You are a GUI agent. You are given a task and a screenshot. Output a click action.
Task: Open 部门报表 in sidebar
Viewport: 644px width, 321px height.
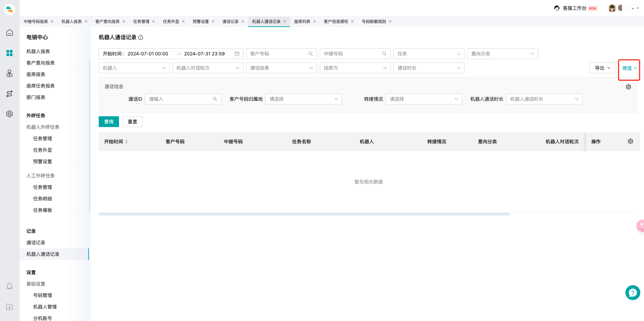click(x=36, y=97)
